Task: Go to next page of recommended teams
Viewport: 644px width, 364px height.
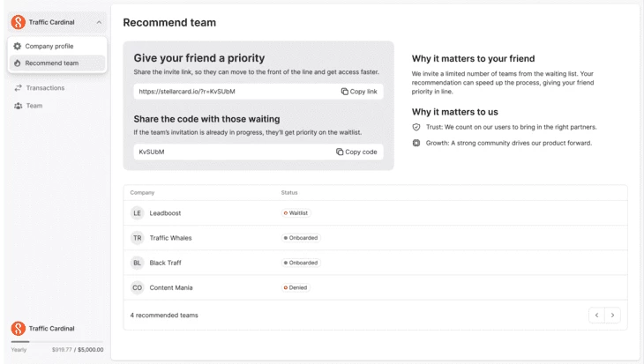Action: (x=612, y=316)
